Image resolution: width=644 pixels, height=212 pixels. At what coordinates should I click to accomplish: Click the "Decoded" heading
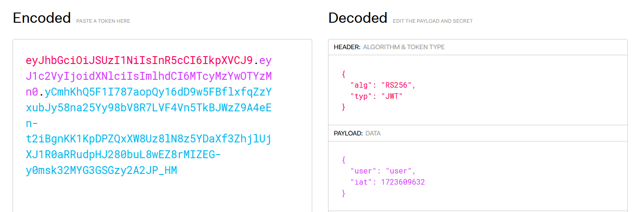pos(357,18)
